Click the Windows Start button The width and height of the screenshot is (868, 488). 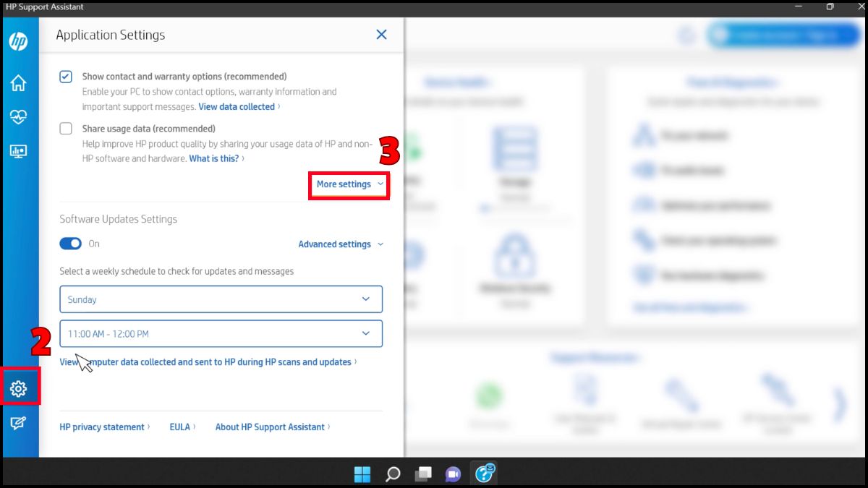(x=362, y=474)
